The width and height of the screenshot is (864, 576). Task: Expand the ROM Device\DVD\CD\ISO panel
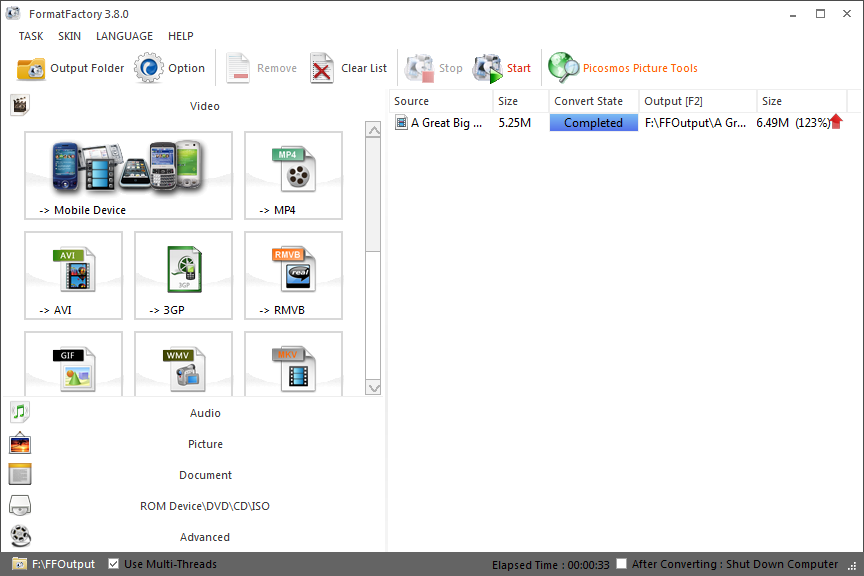[205, 505]
